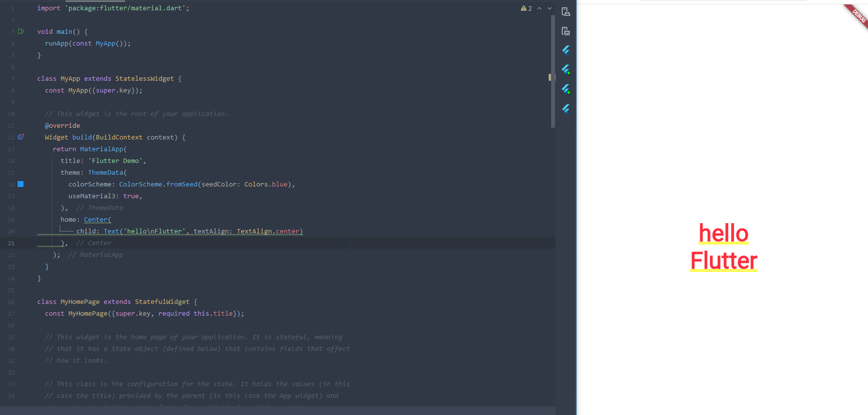Jump to previous highlighted problem arrow
This screenshot has height=415, width=868.
click(x=539, y=8)
